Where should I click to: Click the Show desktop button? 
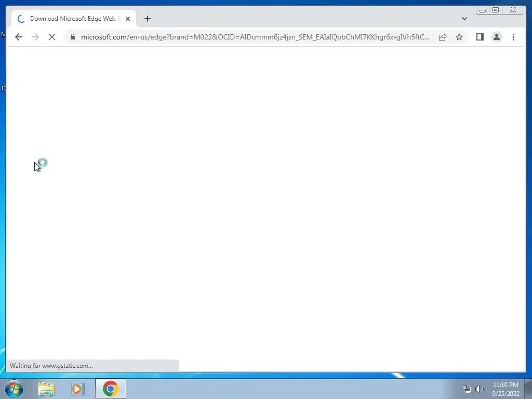point(528,389)
